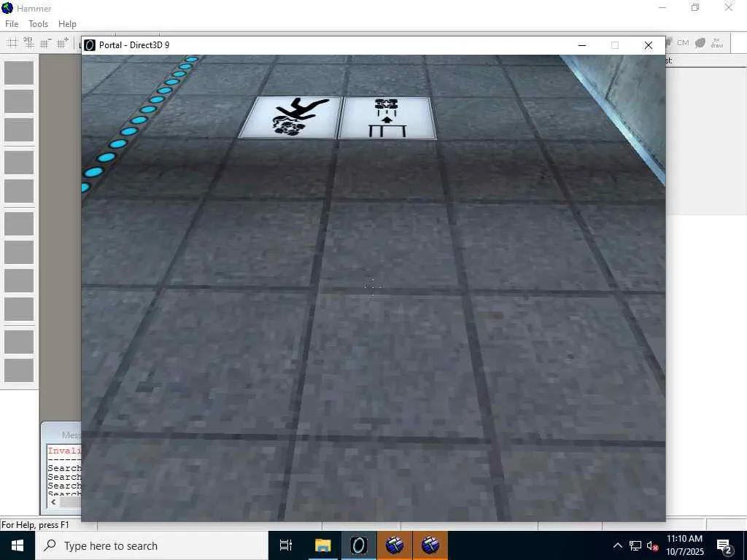
Task: Click the red 'Invali' text in Messages window
Action: tap(65, 451)
